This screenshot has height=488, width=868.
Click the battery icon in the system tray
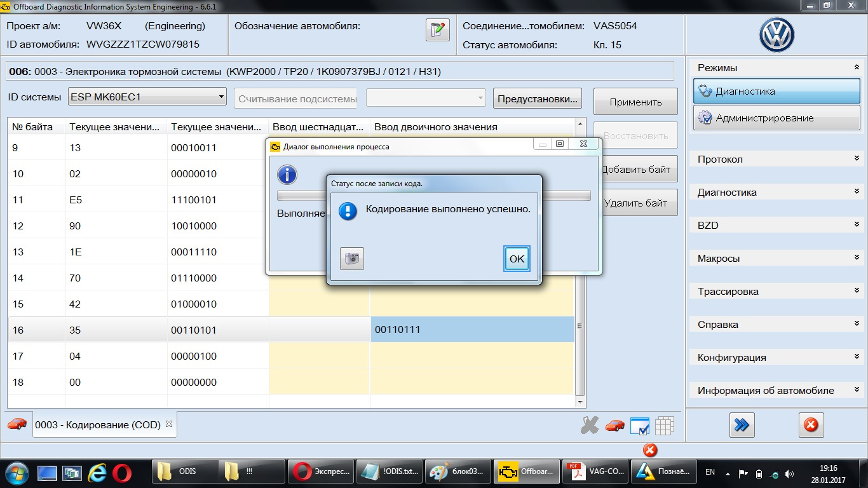point(759,473)
